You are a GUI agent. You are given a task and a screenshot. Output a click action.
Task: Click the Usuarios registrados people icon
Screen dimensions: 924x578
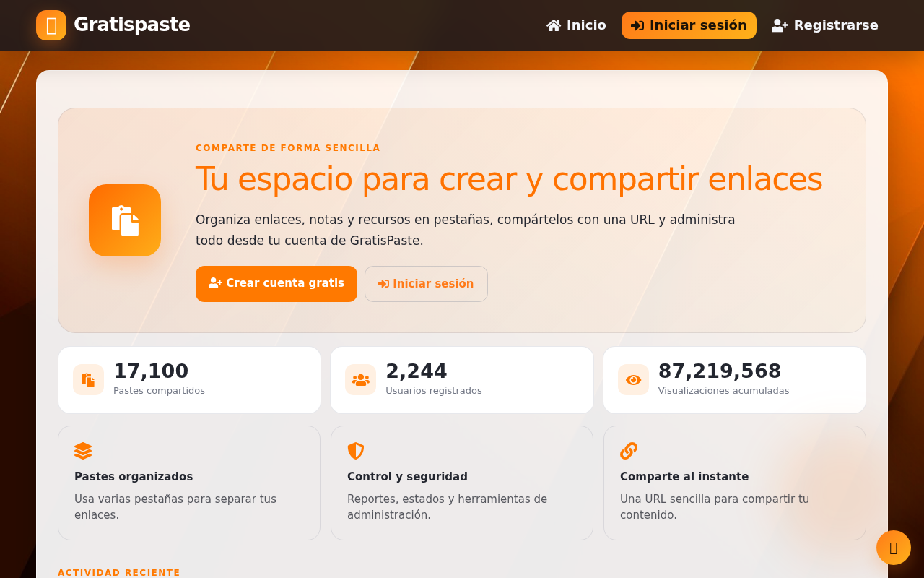(360, 380)
